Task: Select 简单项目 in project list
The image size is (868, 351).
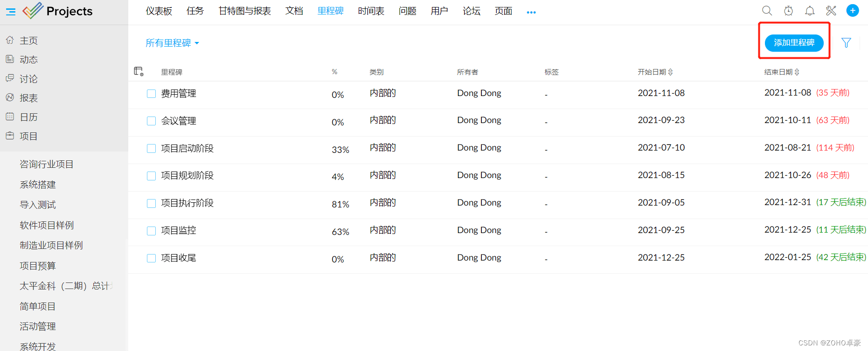Action: coord(38,307)
